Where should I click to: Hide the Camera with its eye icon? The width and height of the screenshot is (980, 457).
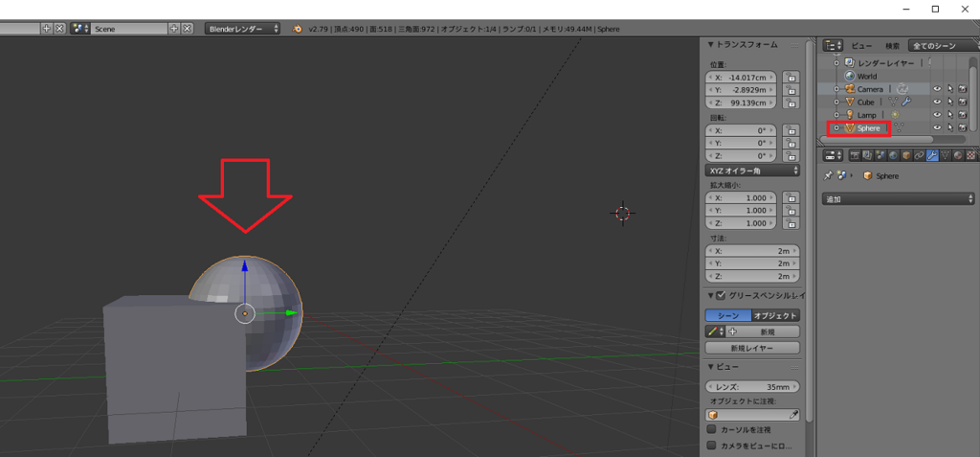click(x=937, y=89)
